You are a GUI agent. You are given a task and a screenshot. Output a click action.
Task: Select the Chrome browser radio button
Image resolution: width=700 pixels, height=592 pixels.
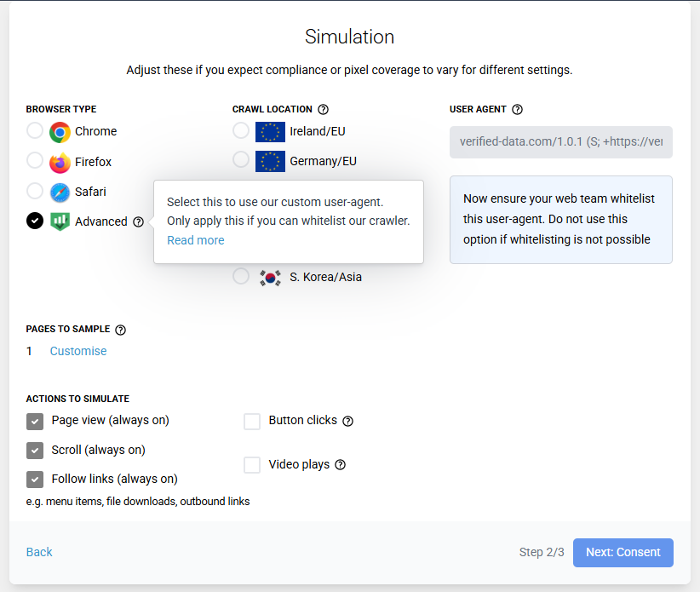pos(35,131)
